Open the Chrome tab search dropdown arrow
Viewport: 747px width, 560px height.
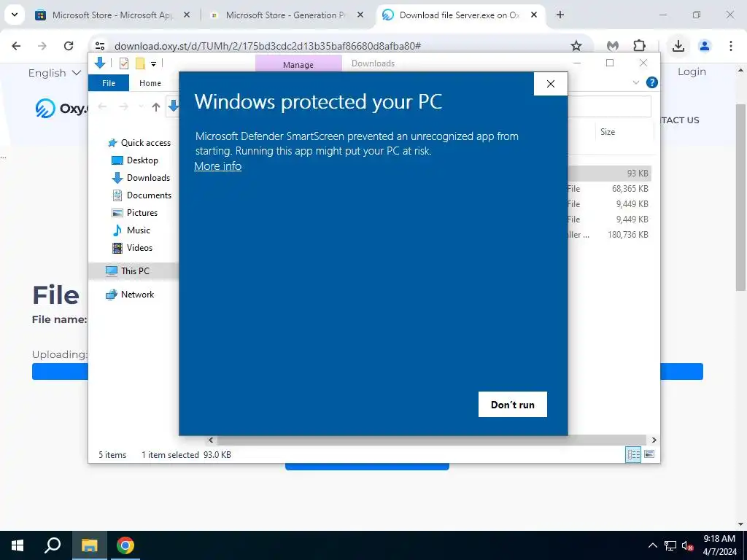tap(15, 15)
